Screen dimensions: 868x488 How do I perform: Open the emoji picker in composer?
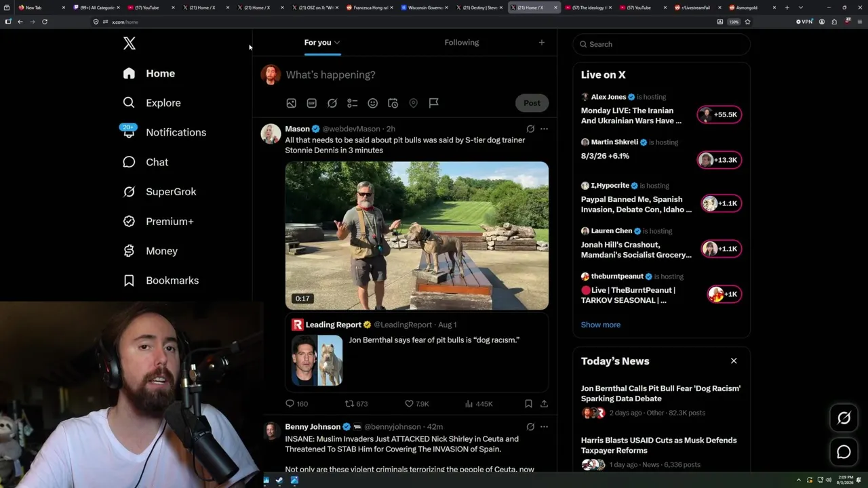(372, 103)
